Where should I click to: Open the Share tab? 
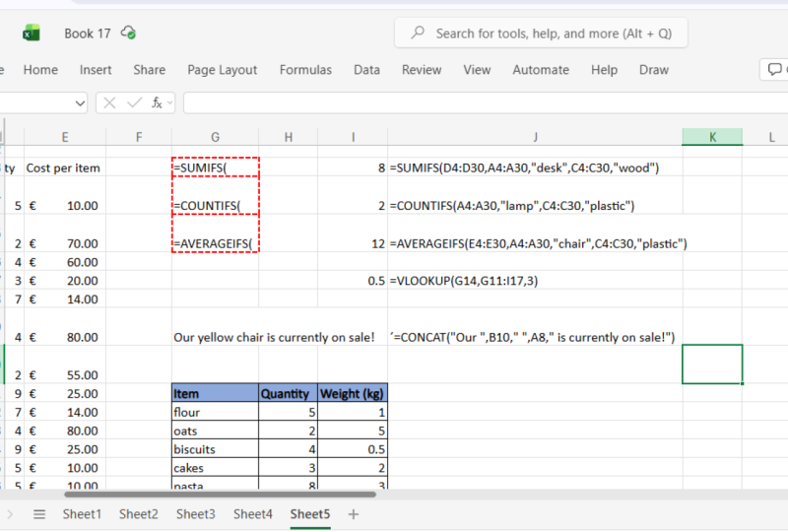(150, 70)
